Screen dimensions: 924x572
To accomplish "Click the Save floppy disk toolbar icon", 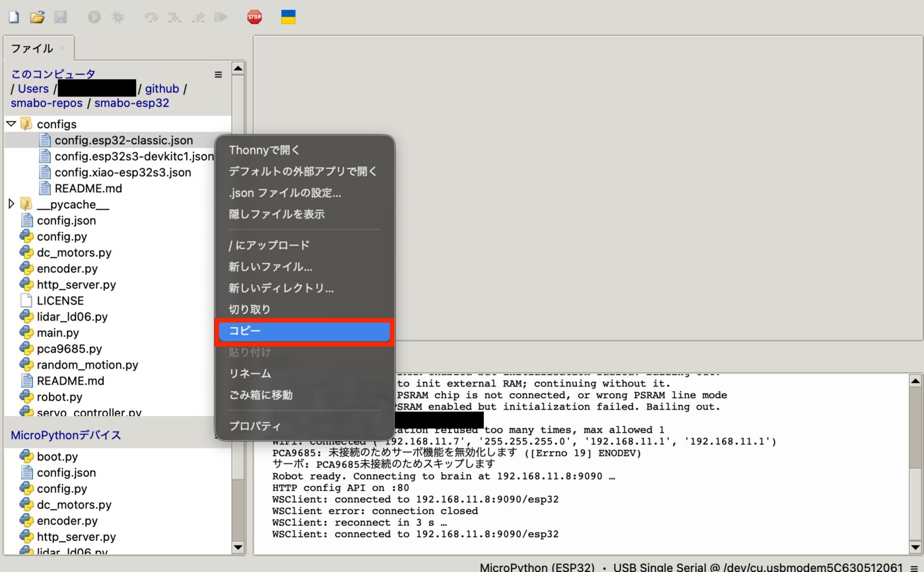I will point(60,17).
